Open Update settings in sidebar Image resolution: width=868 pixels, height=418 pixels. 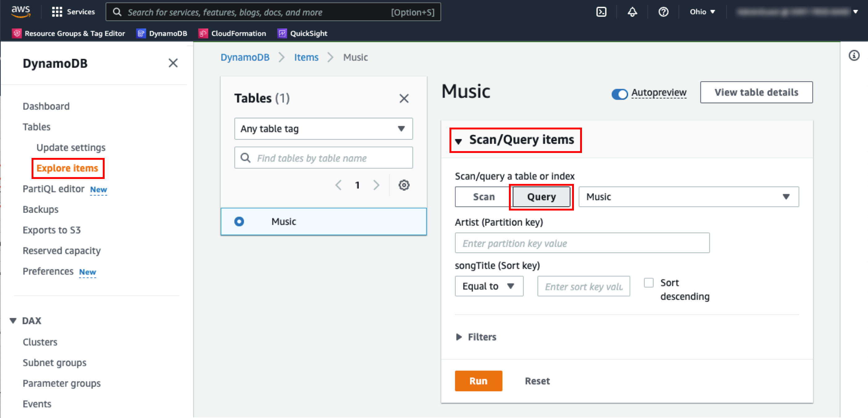point(71,147)
